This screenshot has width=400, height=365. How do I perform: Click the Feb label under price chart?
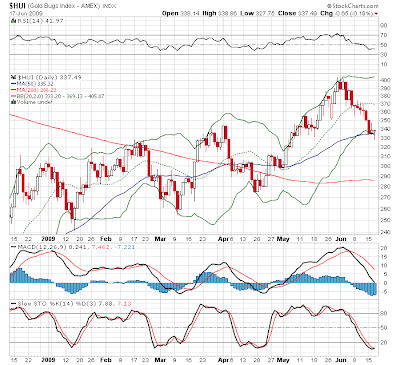(x=106, y=239)
